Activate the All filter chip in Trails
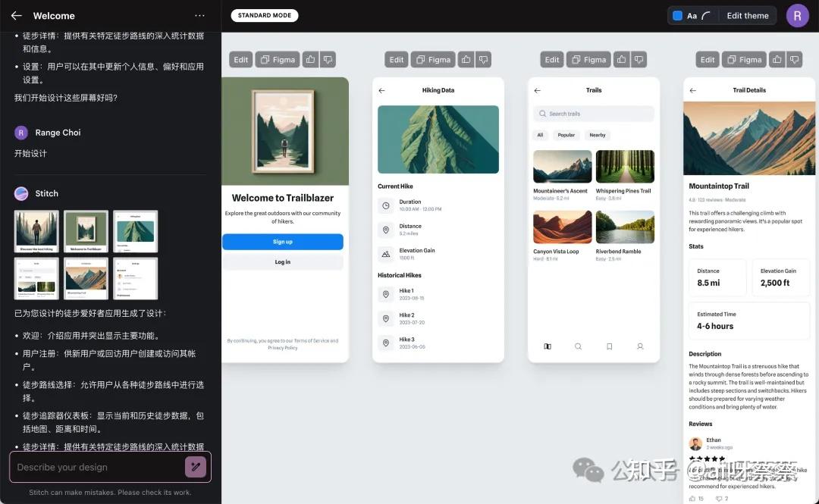The image size is (819, 504). pyautogui.click(x=540, y=135)
